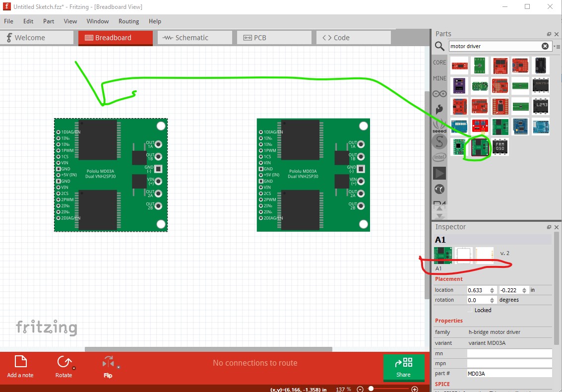Click the mpn input field
Screen dimensions: 562x392
[509, 363]
